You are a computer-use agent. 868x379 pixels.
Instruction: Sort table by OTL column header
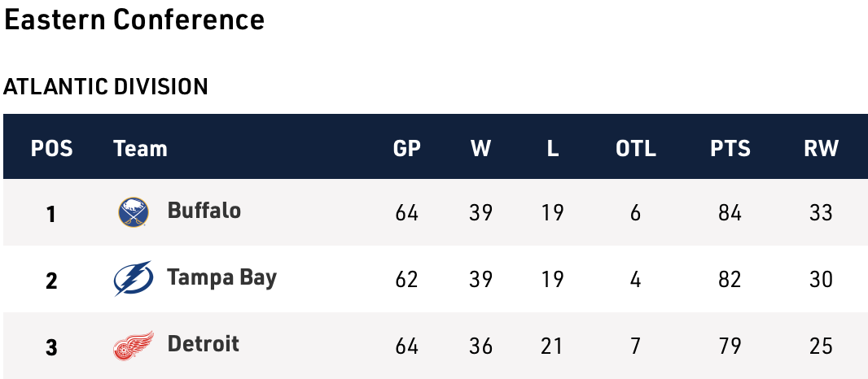(x=636, y=149)
